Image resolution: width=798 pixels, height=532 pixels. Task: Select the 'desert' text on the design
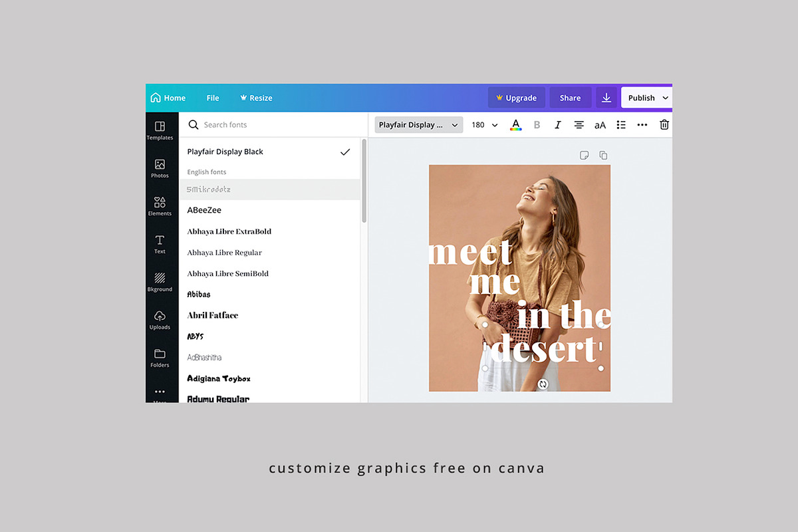(543, 348)
